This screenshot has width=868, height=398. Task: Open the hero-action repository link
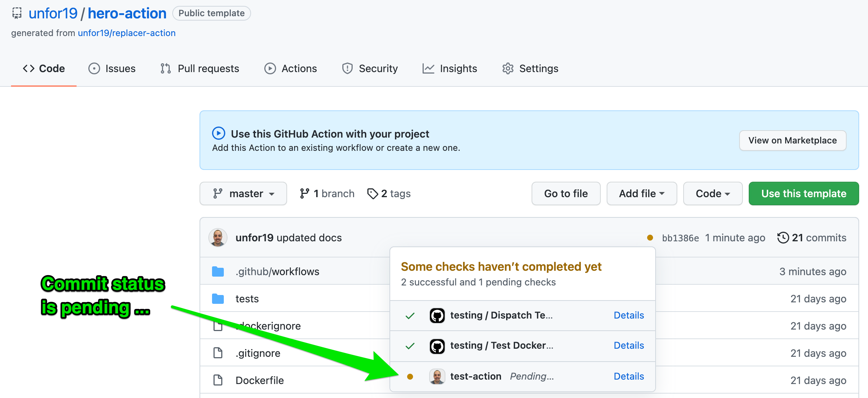127,13
